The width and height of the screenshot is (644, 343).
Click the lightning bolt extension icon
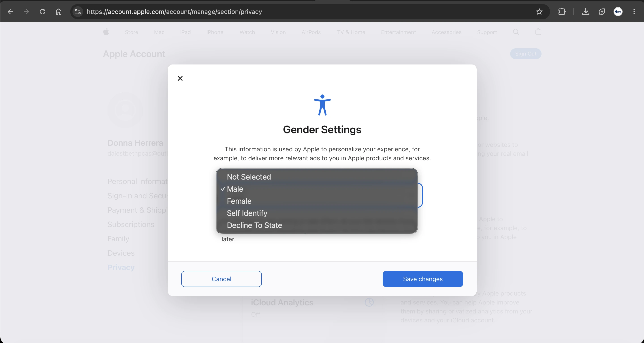(602, 11)
